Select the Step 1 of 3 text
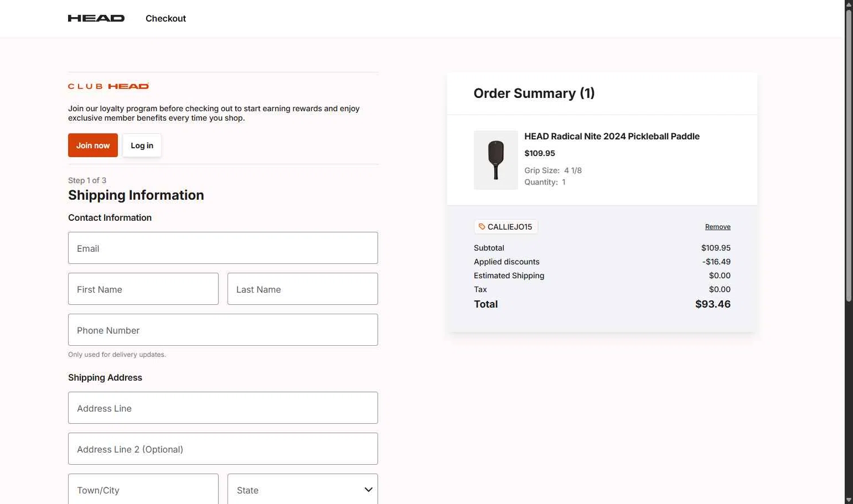 [87, 180]
